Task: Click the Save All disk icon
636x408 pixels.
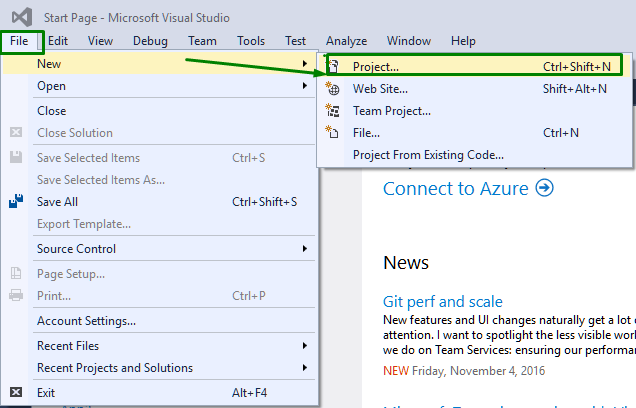Action: (x=16, y=201)
